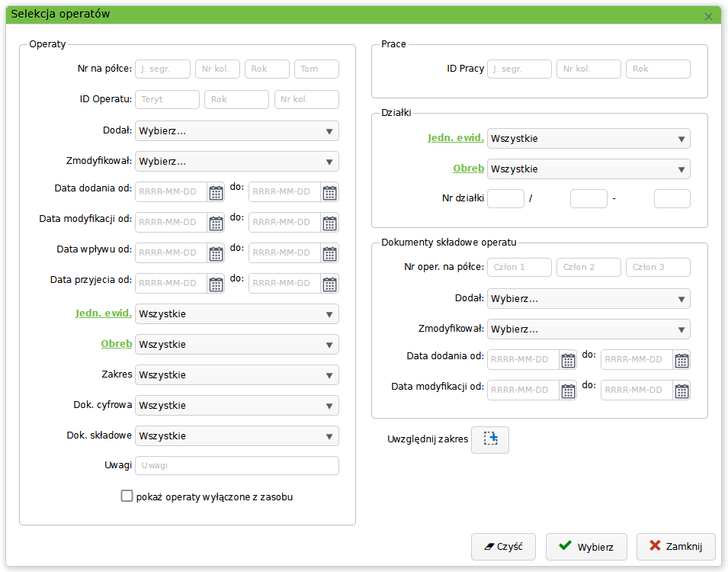This screenshot has width=728, height=572.
Task: Open calendar picker for Data wpływu od
Action: click(216, 253)
